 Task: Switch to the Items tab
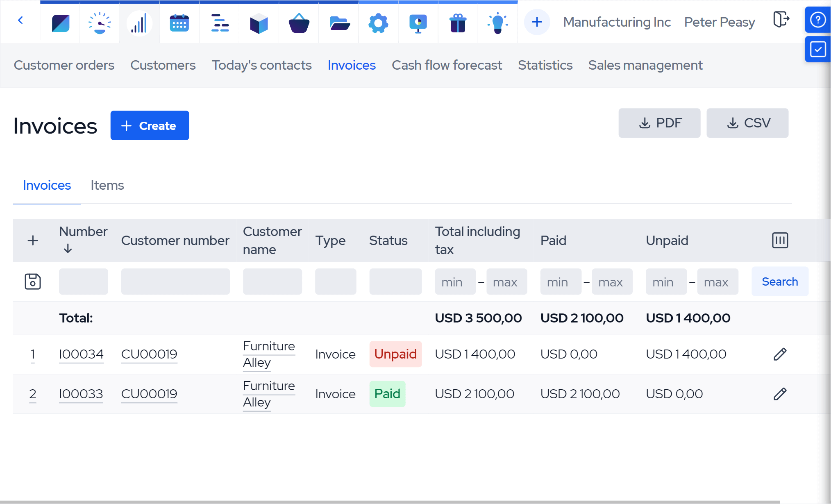click(x=107, y=185)
